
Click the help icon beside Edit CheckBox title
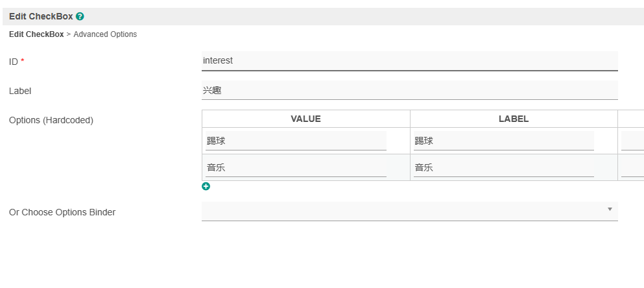point(80,17)
